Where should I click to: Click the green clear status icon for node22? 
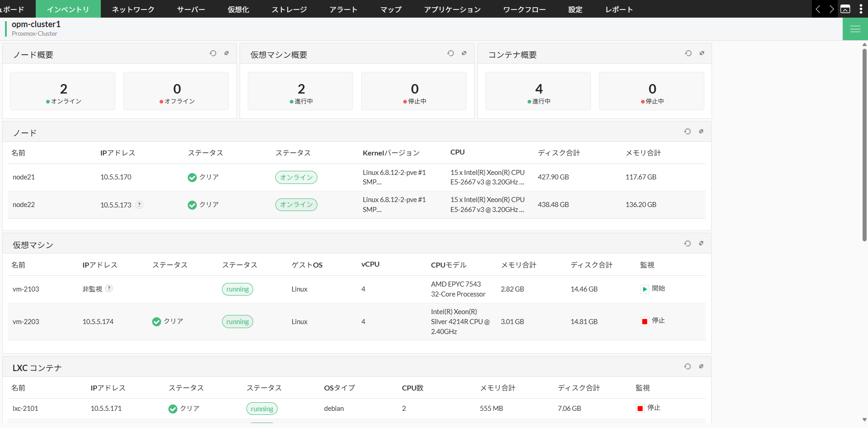[192, 205]
